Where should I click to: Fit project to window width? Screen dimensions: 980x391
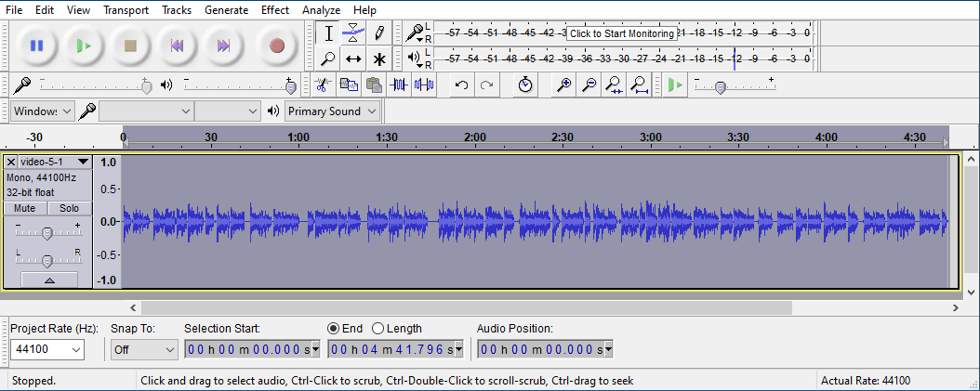[640, 85]
